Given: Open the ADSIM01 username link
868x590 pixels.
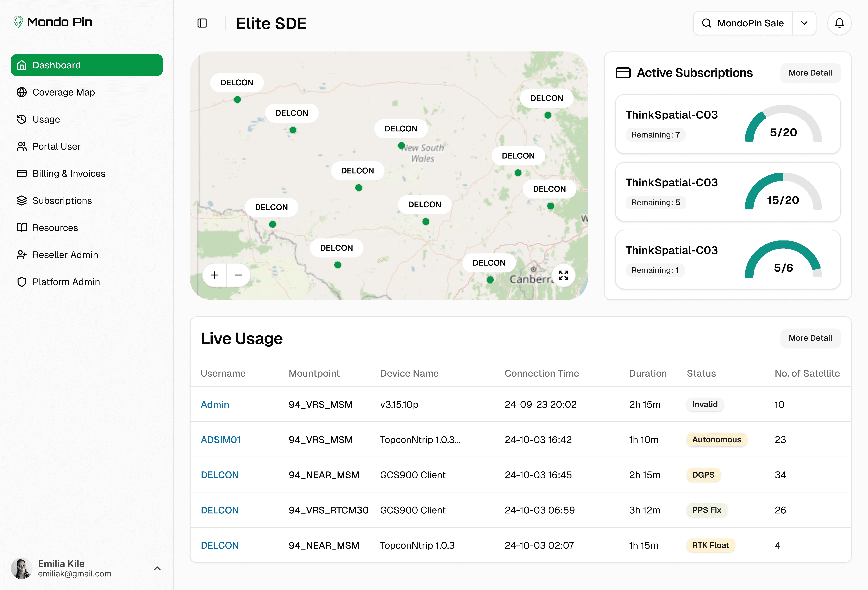Looking at the screenshot, I should pyautogui.click(x=221, y=440).
